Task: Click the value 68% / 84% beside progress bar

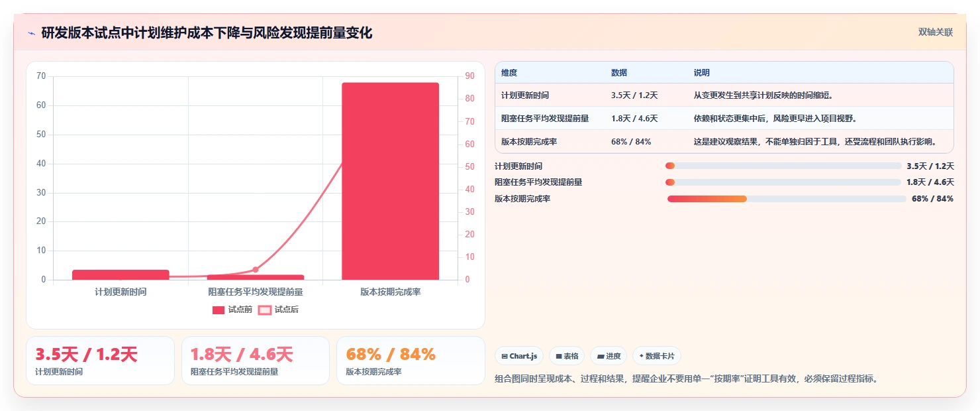Action: (932, 199)
